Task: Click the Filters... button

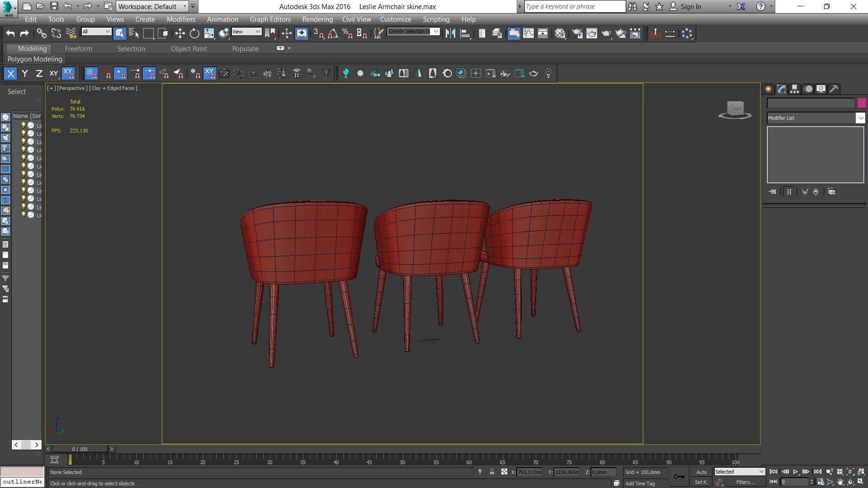Action: [x=745, y=482]
